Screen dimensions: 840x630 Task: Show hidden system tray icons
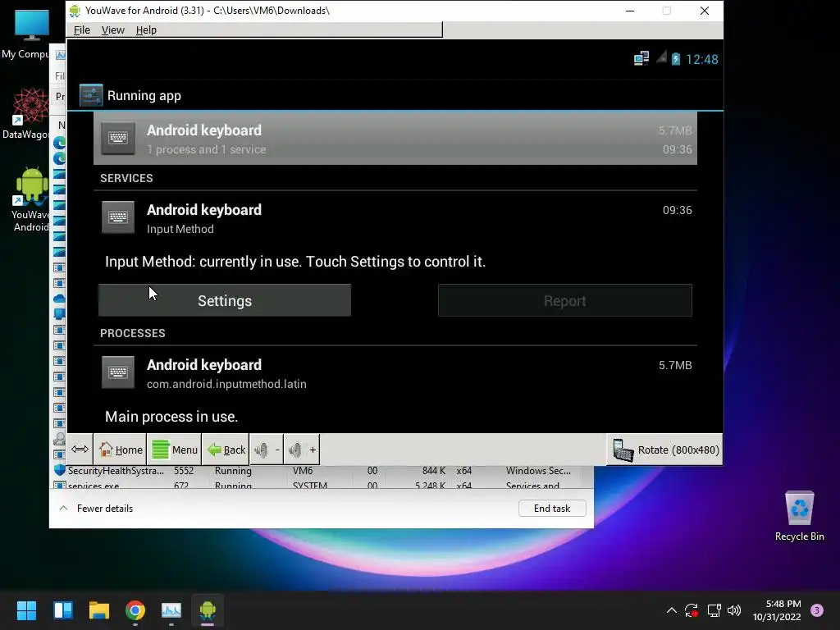pyautogui.click(x=671, y=610)
